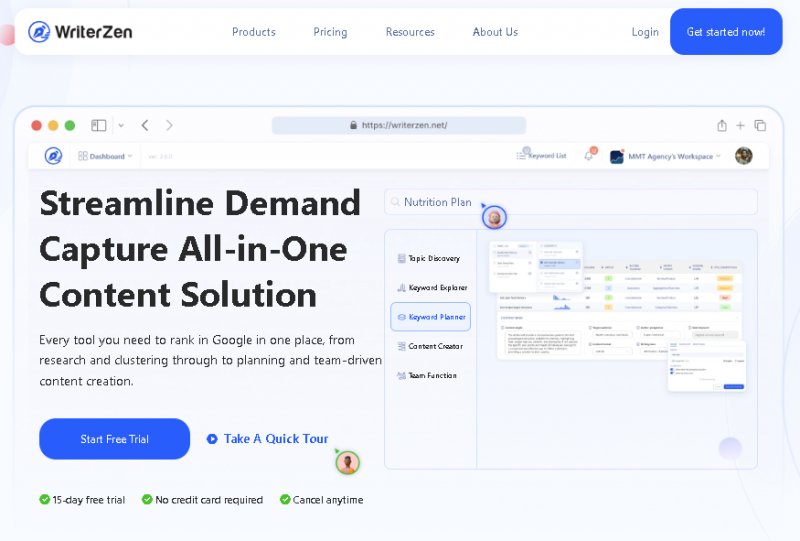Click the share icon in browser toolbar

click(x=722, y=125)
